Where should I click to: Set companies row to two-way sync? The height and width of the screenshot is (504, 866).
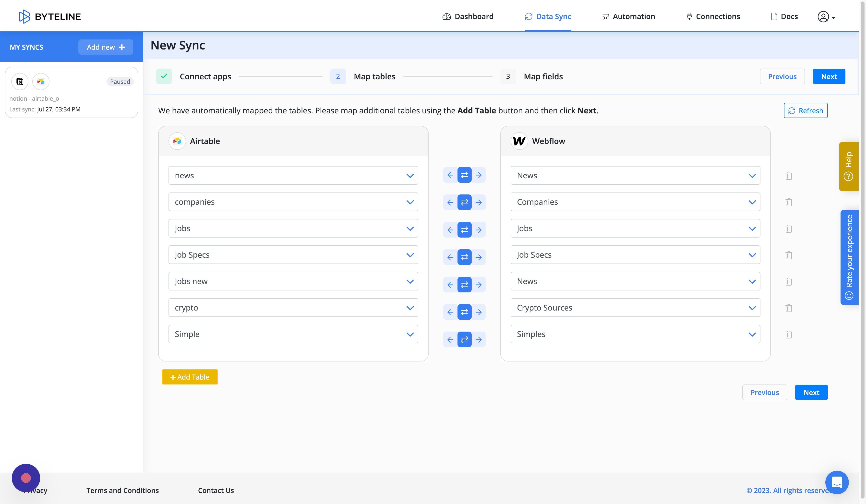pos(464,202)
